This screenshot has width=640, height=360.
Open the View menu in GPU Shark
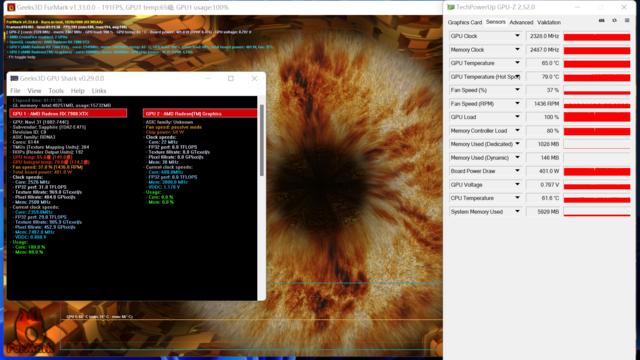point(34,91)
